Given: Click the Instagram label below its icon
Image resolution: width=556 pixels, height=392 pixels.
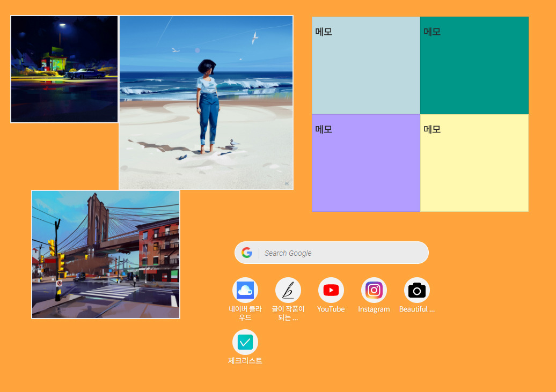Looking at the screenshot, I should (x=374, y=309).
